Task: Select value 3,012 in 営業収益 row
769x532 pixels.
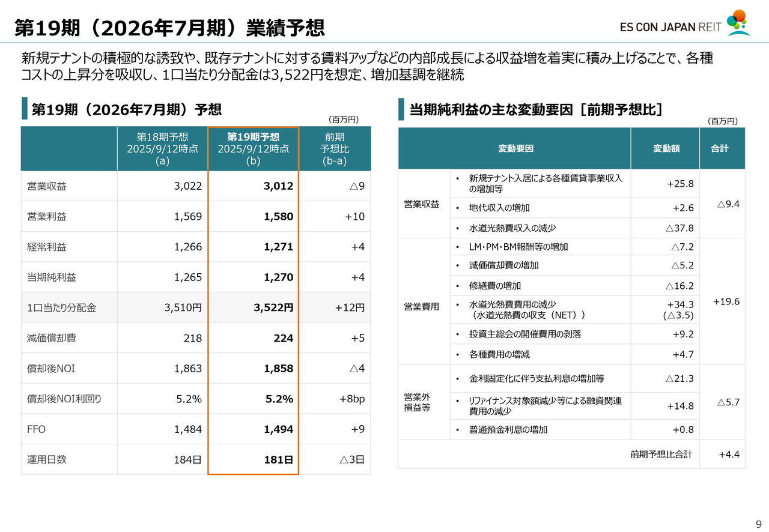Action: 278,186
